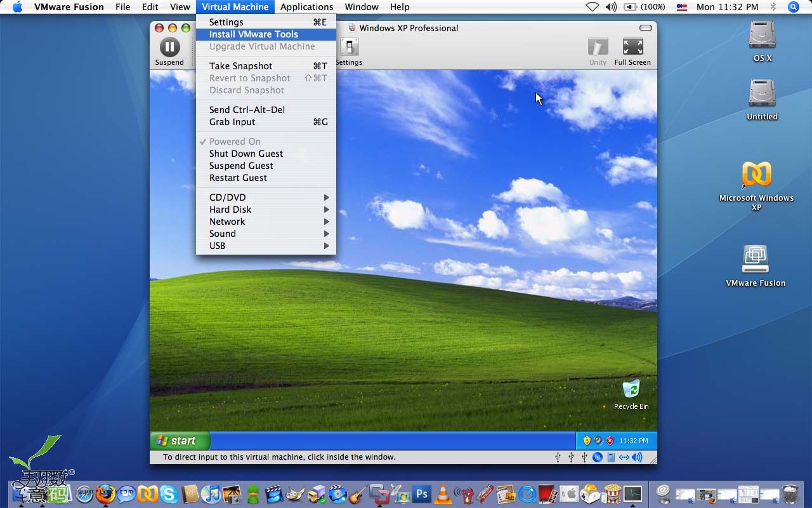Open the Recycle Bin in Windows XP
Viewport: 812px width, 508px height.
pos(631,390)
